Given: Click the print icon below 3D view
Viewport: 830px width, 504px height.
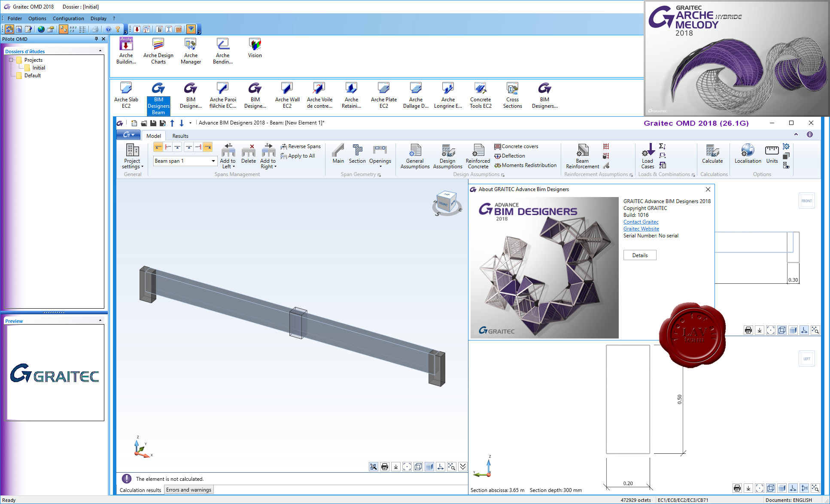Looking at the screenshot, I should click(385, 467).
